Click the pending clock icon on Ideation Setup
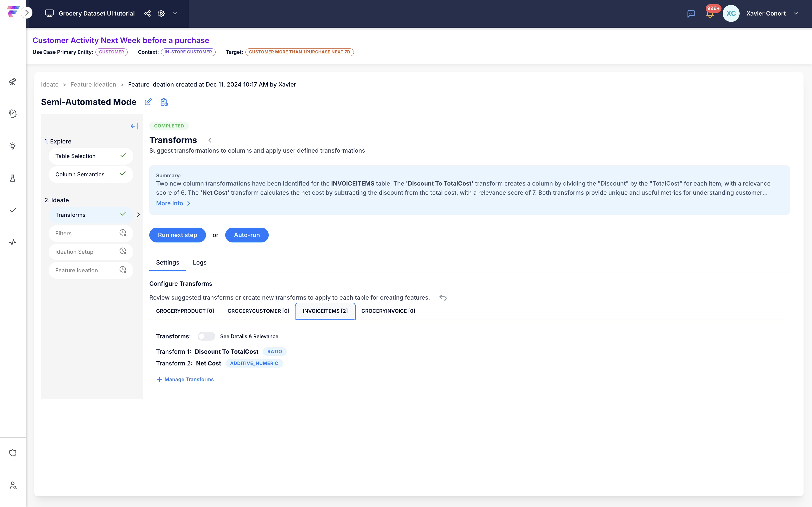Screen dimensions: 812x507 (x=123, y=251)
